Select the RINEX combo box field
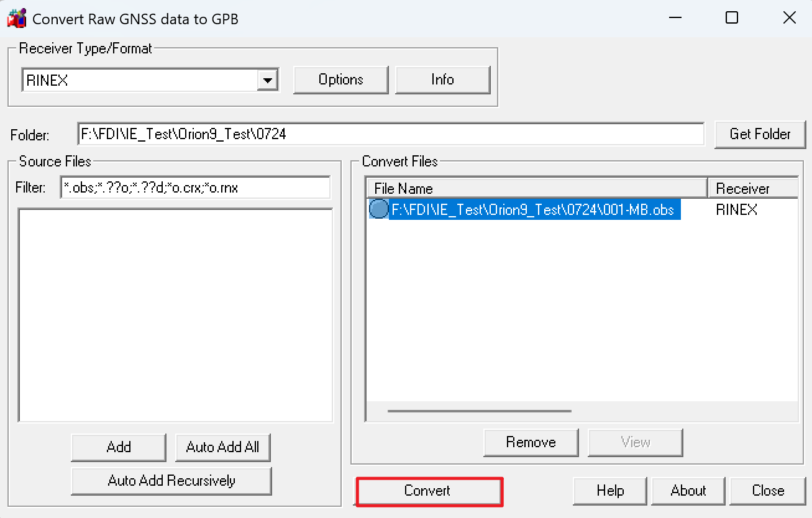This screenshot has height=518, width=812. [150, 80]
